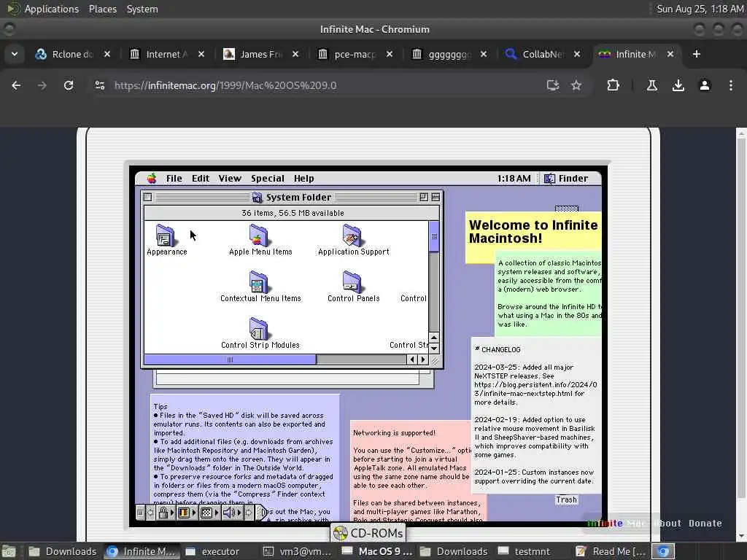Open the File Sharing lock control strip module
The image size is (747, 560).
coord(163,513)
